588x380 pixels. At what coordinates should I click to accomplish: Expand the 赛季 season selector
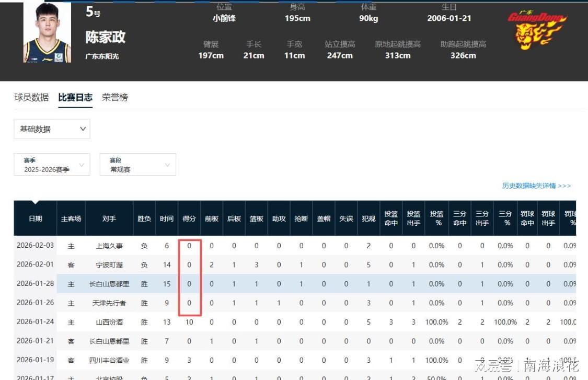tap(51, 164)
